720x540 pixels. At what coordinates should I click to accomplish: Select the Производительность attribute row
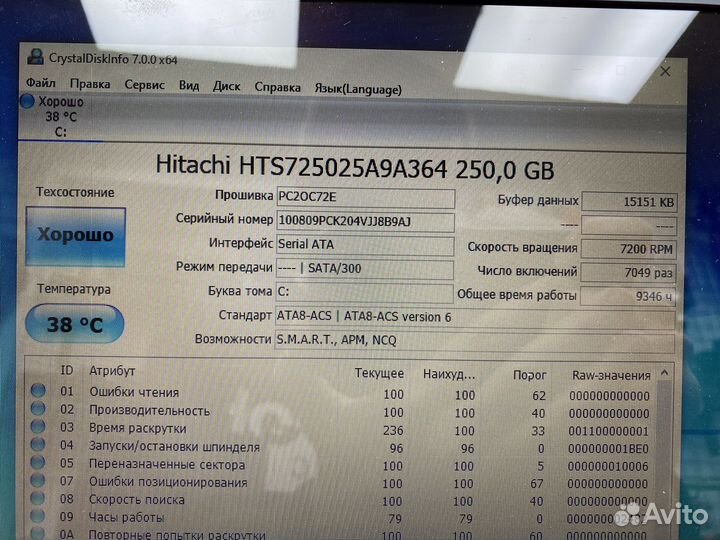pyautogui.click(x=340, y=411)
